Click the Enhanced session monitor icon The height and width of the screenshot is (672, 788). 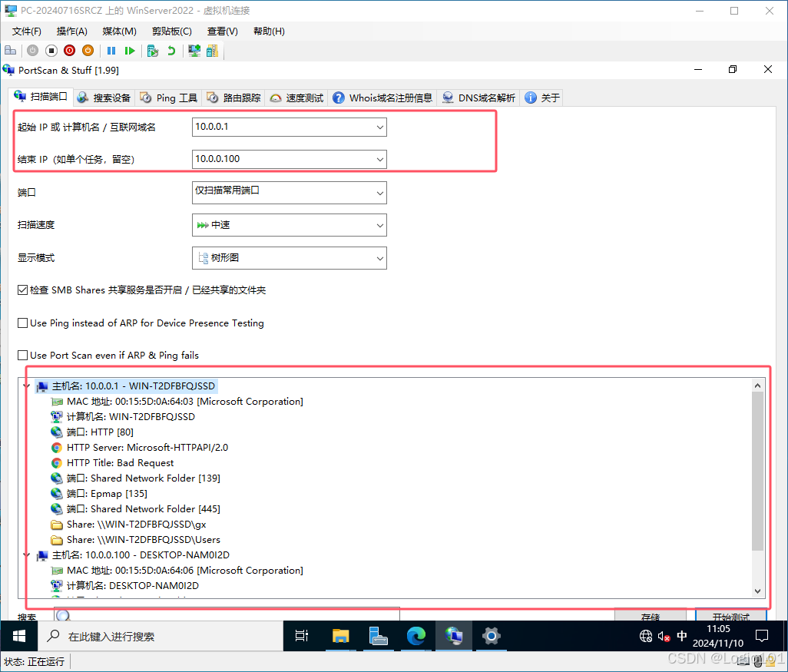click(x=194, y=51)
